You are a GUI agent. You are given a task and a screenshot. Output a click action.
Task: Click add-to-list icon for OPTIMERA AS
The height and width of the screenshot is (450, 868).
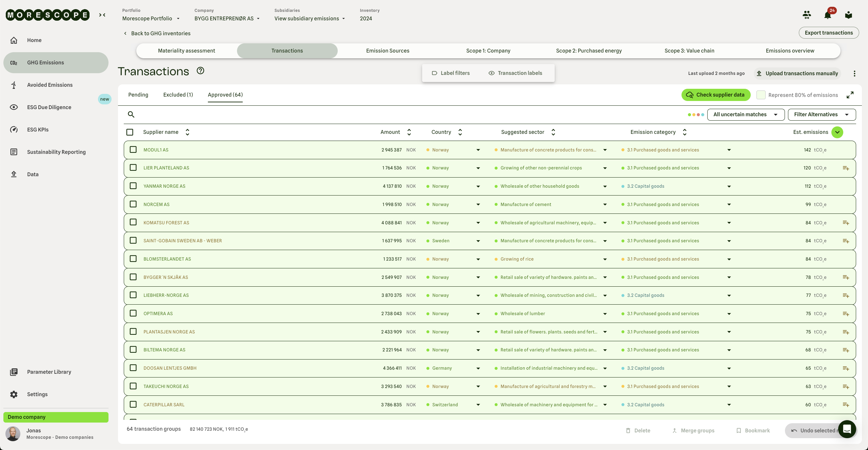(x=846, y=314)
